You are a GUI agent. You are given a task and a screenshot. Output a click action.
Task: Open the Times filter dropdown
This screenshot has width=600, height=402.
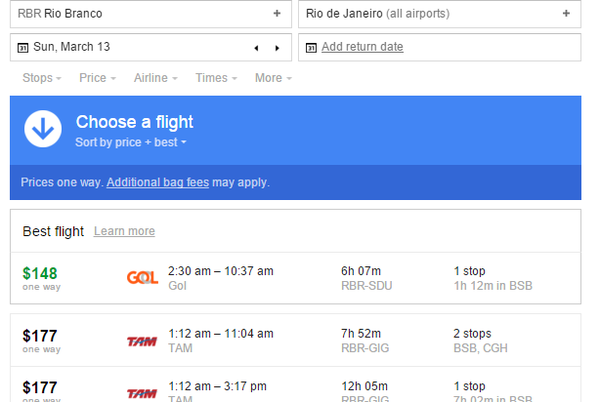pyautogui.click(x=215, y=78)
